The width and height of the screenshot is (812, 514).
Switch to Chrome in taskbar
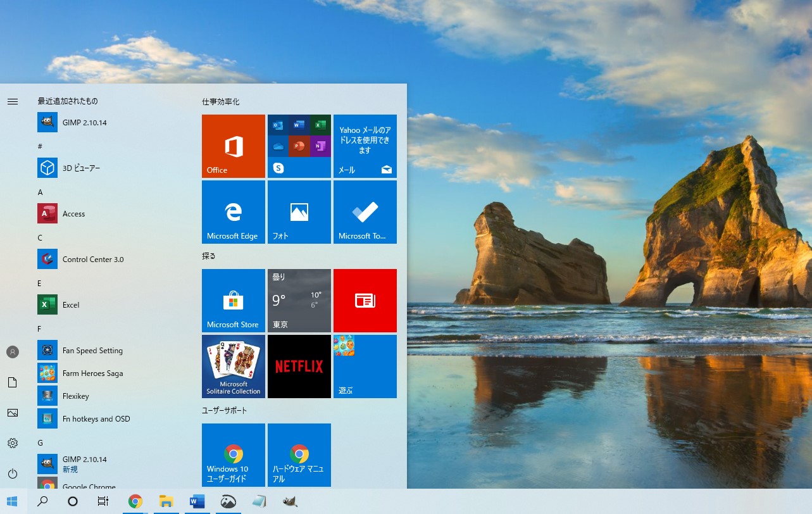tap(135, 501)
